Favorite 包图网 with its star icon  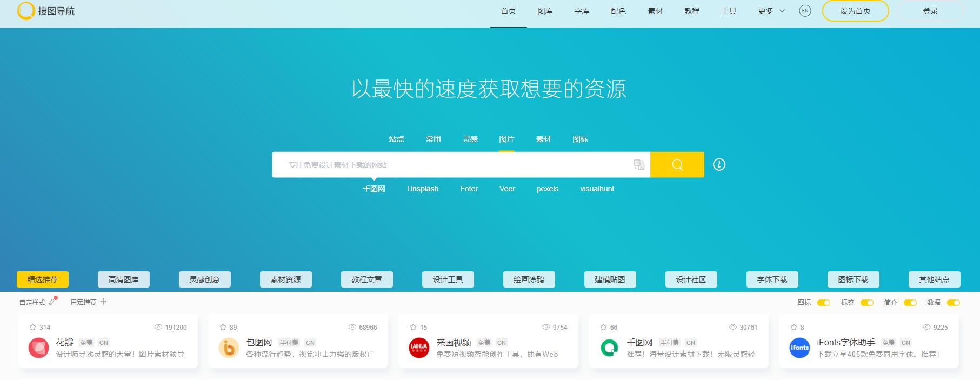pyautogui.click(x=223, y=327)
